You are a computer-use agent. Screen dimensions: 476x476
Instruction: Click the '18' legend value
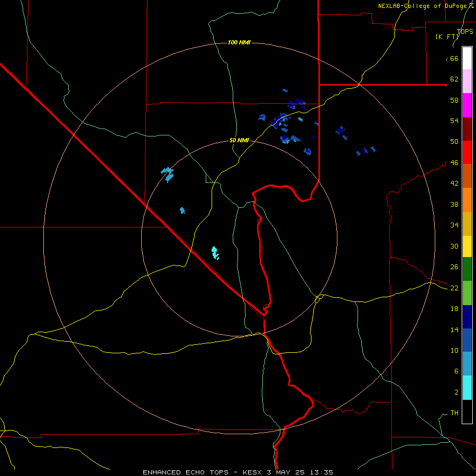(454, 309)
